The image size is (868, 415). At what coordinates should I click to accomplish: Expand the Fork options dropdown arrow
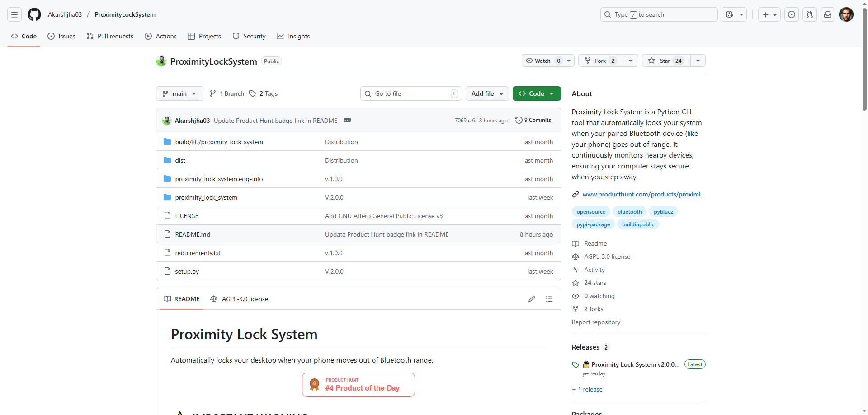(x=631, y=61)
